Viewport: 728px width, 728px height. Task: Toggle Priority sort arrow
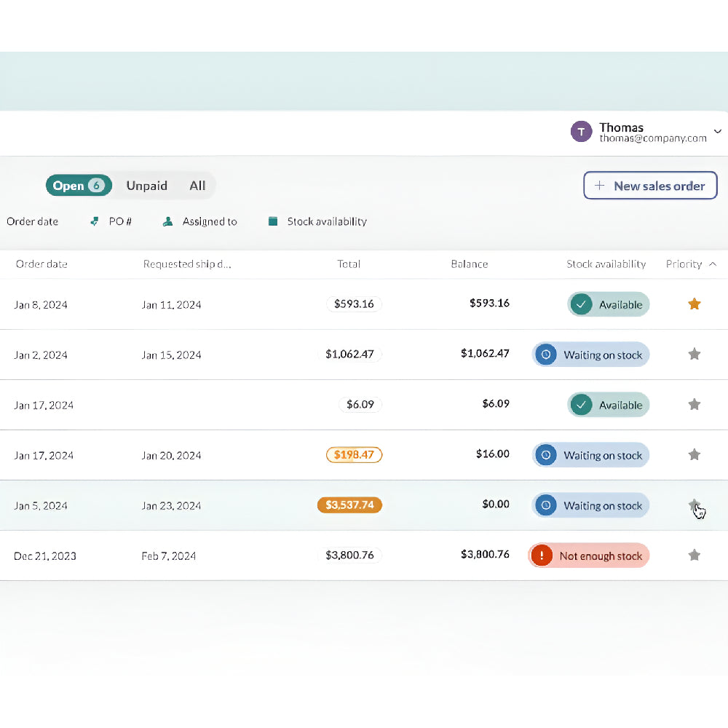713,264
